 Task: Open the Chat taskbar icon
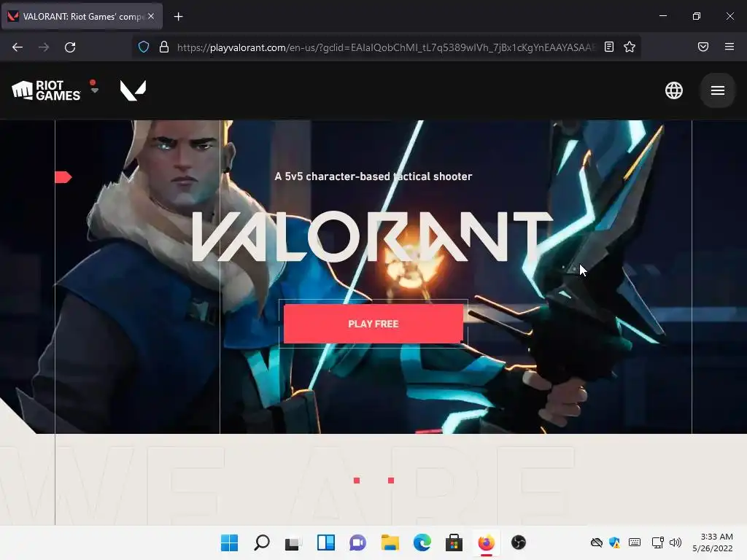(x=357, y=542)
